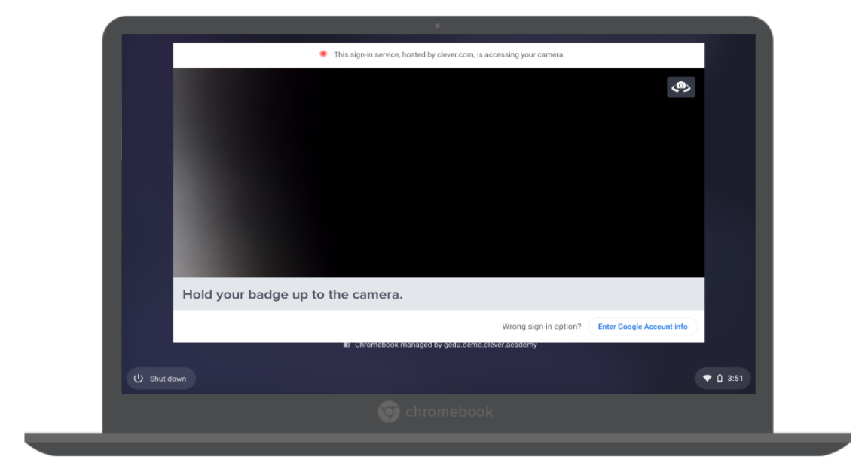The height and width of the screenshot is (466, 868).
Task: Open the Wi-Fi status icon in system tray
Action: tap(706, 378)
